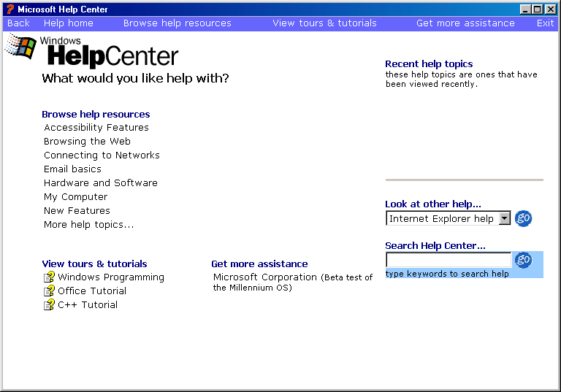Click the title bar question mark icon
Viewport: 561px width, 392px height.
point(9,9)
